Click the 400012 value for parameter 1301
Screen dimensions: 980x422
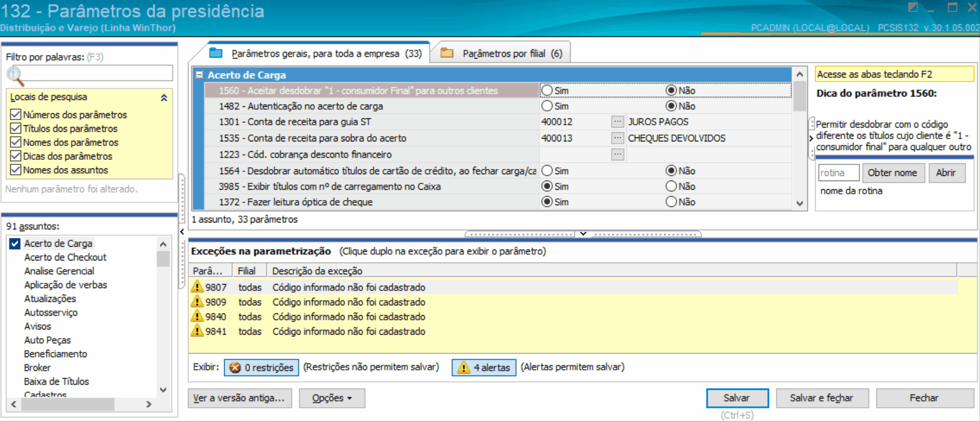pos(557,122)
